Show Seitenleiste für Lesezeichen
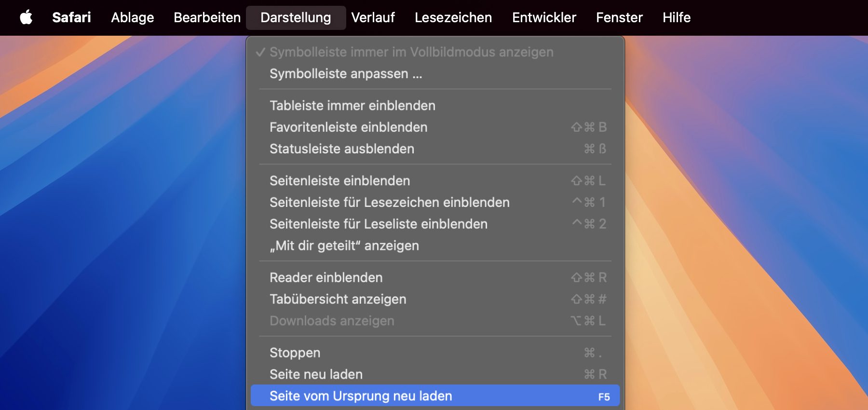The image size is (868, 410). coord(389,203)
